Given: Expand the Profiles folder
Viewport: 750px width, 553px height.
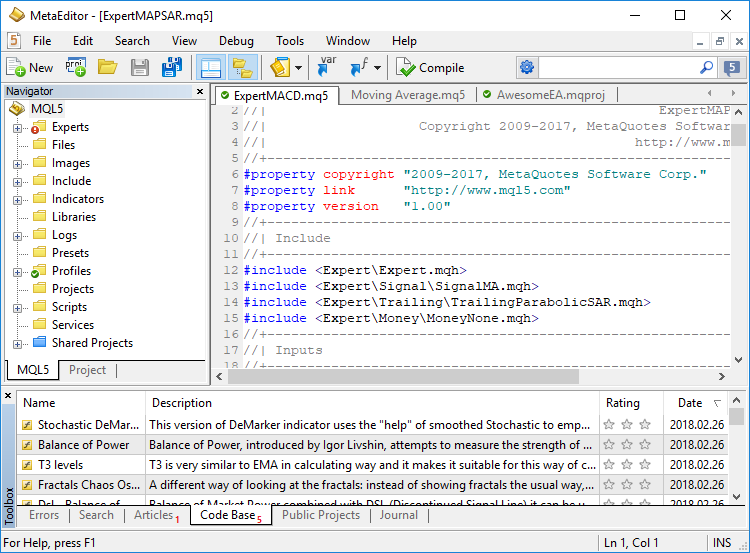Looking at the screenshot, I should (17, 272).
